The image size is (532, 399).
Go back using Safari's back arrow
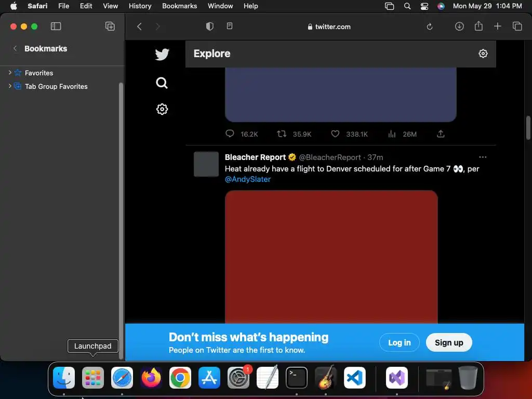pyautogui.click(x=139, y=26)
